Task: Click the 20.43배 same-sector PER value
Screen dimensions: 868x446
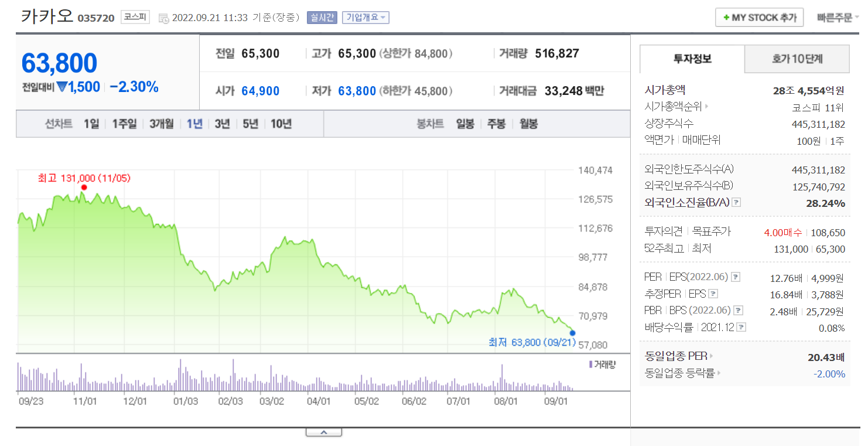Action: 826,356
